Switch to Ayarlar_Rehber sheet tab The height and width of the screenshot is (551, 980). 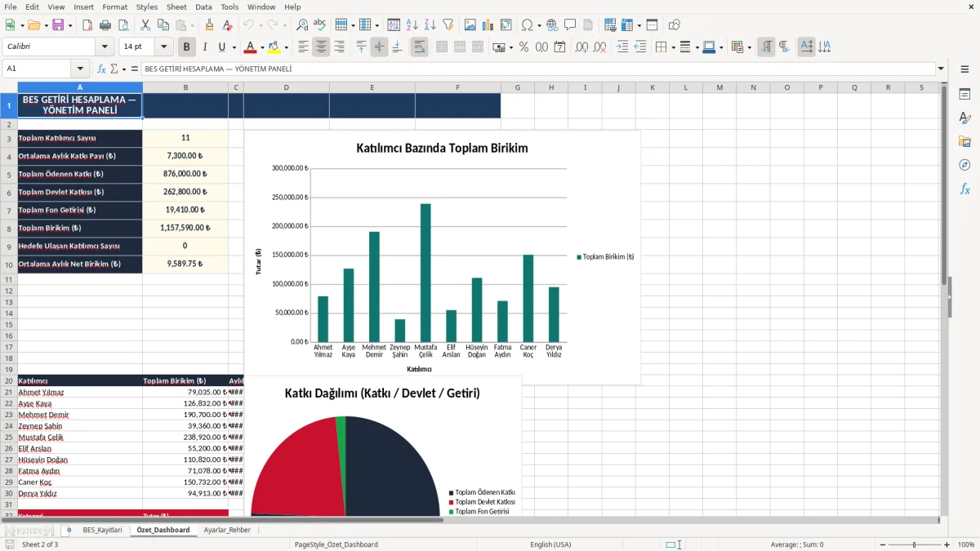point(227,530)
